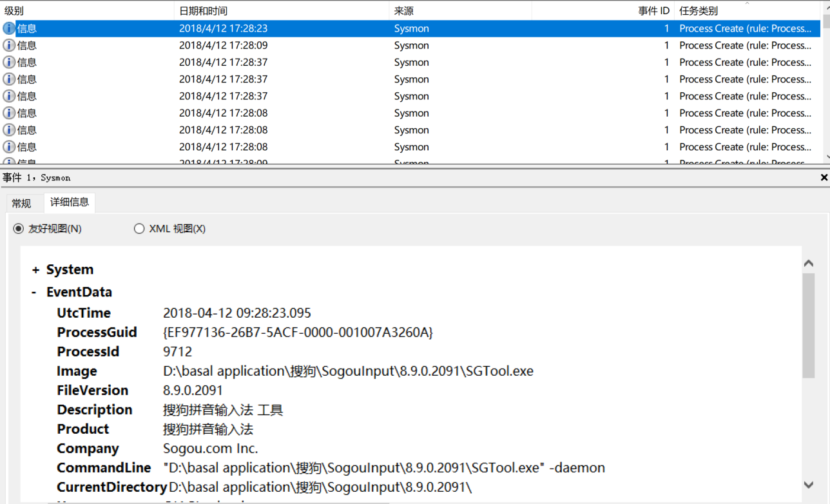The width and height of the screenshot is (830, 504).
Task: Click 信息 level text in 17:28:09 row
Action: [x=26, y=45]
